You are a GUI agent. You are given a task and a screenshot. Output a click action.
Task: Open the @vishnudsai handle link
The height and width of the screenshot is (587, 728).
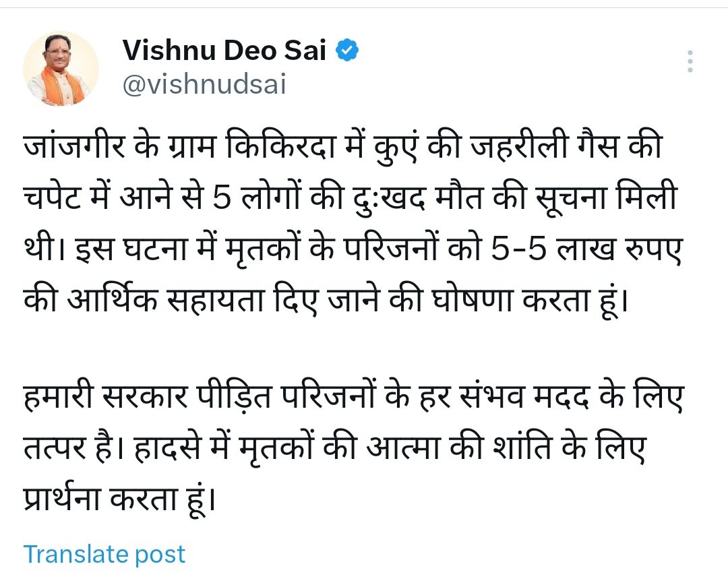pos(204,86)
